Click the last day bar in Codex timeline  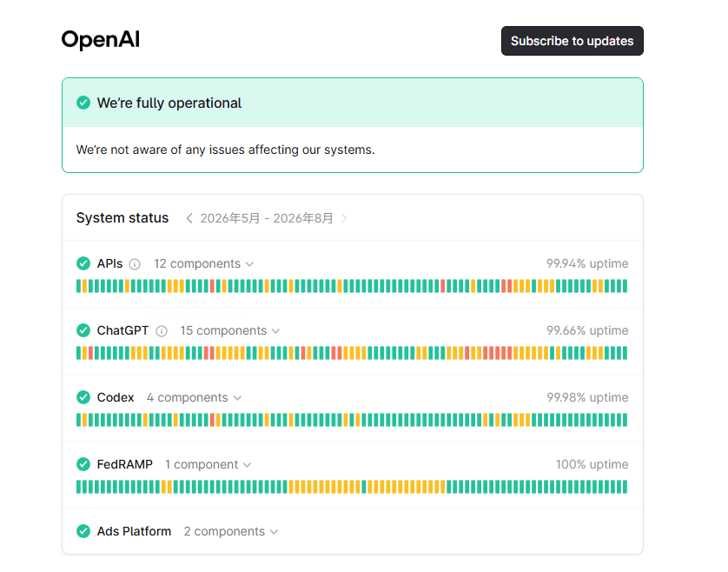[625, 420]
